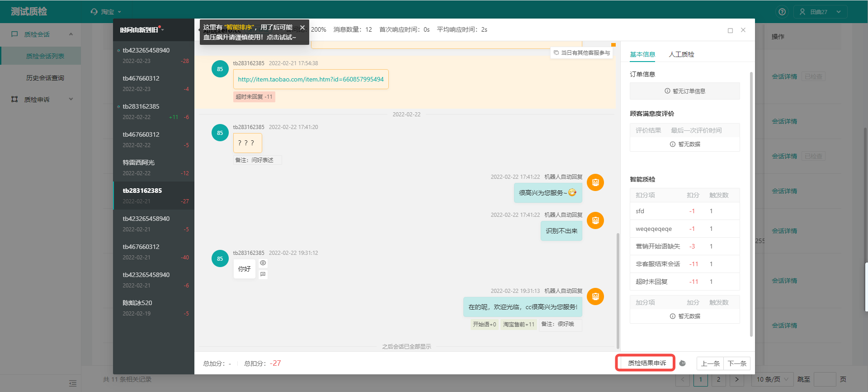Open the help question-mark icon

click(782, 12)
